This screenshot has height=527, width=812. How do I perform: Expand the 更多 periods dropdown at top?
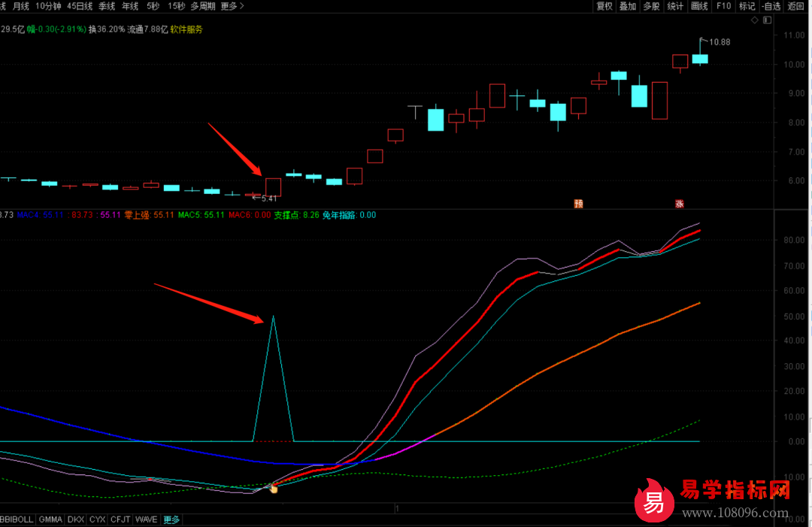(x=232, y=6)
